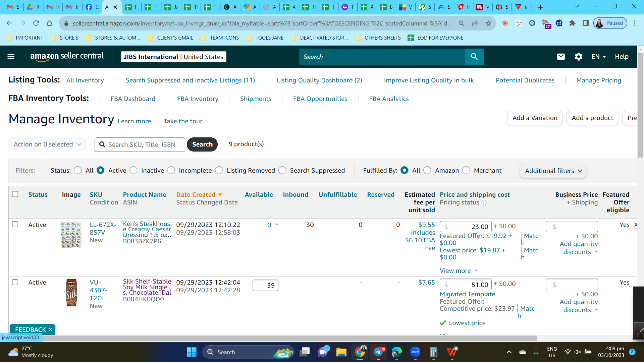Select the Active status filter
Screen dimensions: 644x362
click(x=100, y=170)
